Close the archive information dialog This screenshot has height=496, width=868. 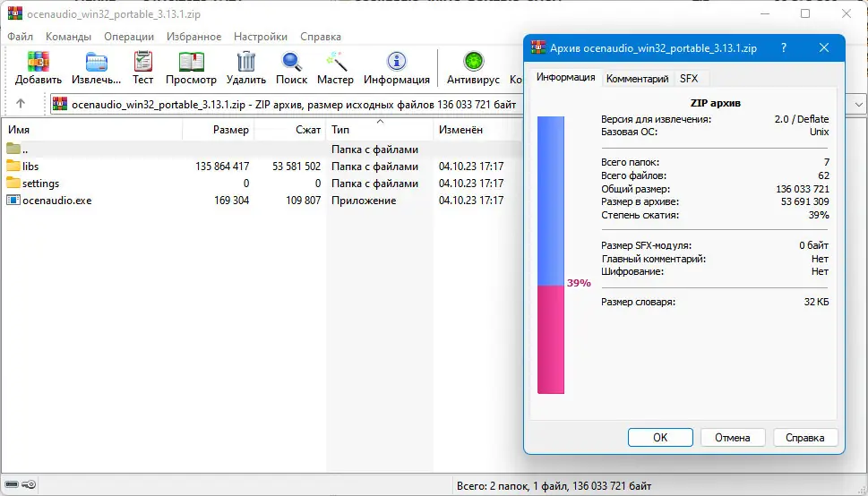point(824,48)
